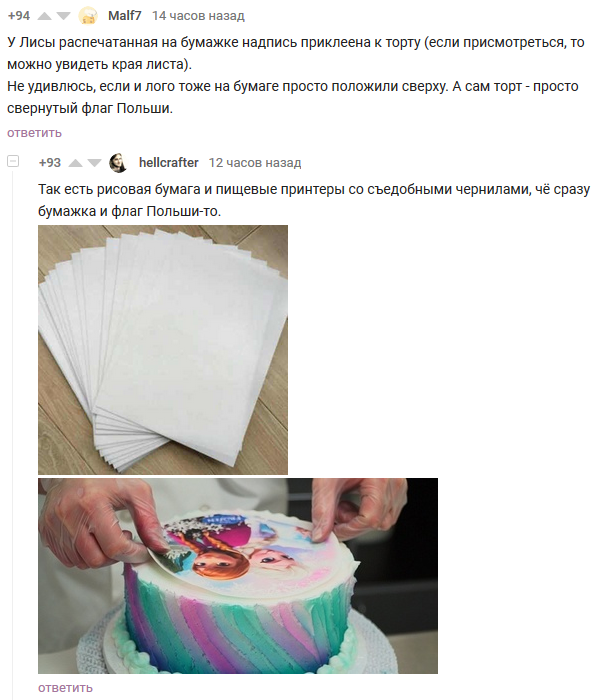Open hellcrafter's avatar image
612x700 pixels.
click(119, 162)
